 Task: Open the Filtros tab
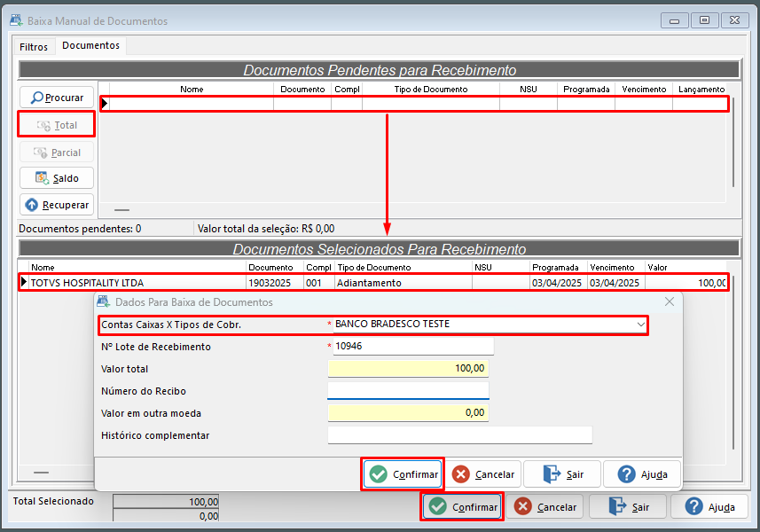click(x=34, y=47)
